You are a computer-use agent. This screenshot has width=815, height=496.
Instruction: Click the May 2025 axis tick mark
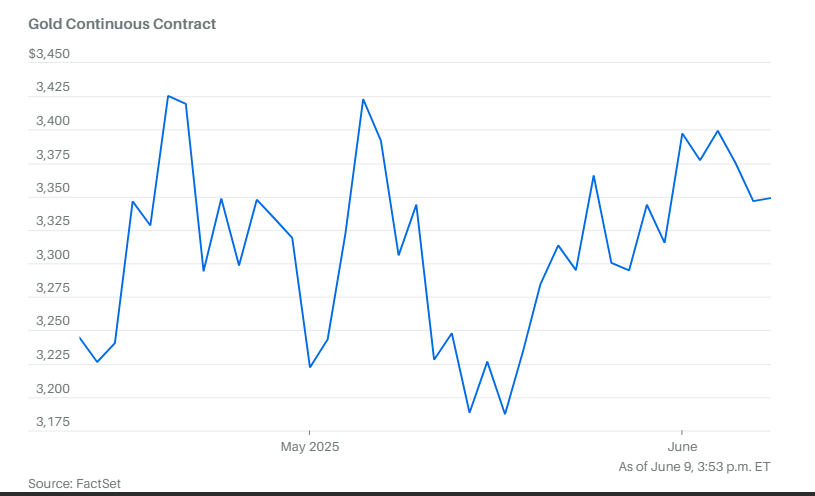[x=310, y=433]
